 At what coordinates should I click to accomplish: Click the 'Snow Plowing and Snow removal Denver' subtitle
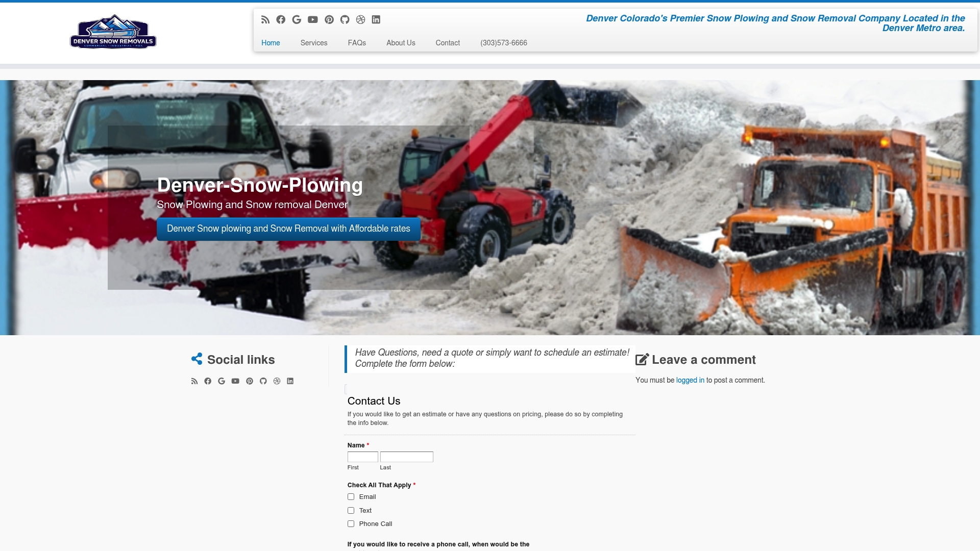(252, 205)
